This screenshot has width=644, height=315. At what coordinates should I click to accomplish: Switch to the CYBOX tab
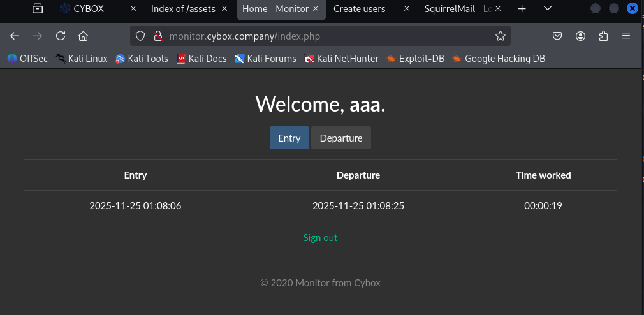[89, 9]
